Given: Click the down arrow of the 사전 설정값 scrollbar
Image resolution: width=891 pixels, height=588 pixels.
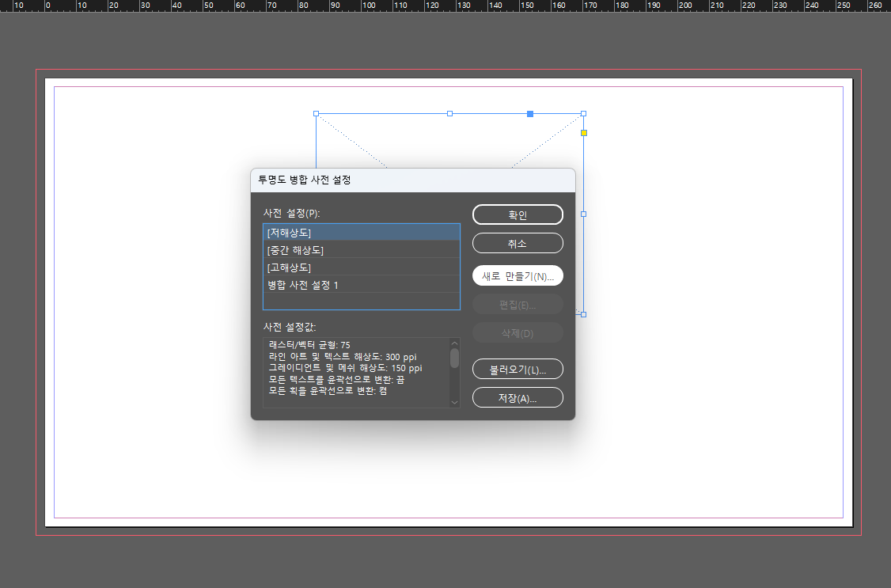Looking at the screenshot, I should coord(453,403).
